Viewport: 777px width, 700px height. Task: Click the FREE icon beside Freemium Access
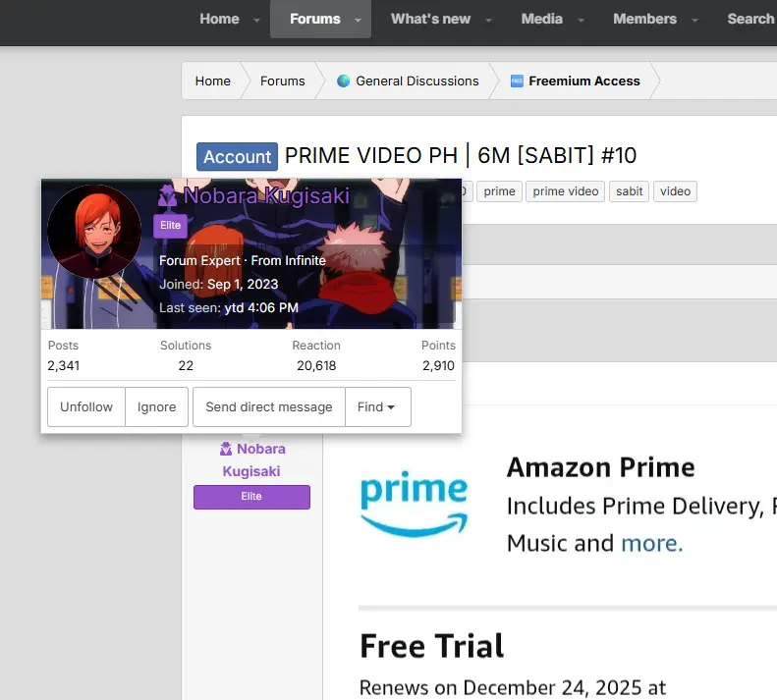[517, 81]
